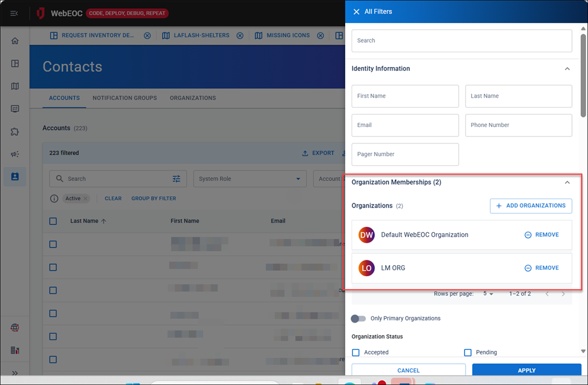
Task: Toggle Only Primary Organizations switch
Action: pos(358,319)
